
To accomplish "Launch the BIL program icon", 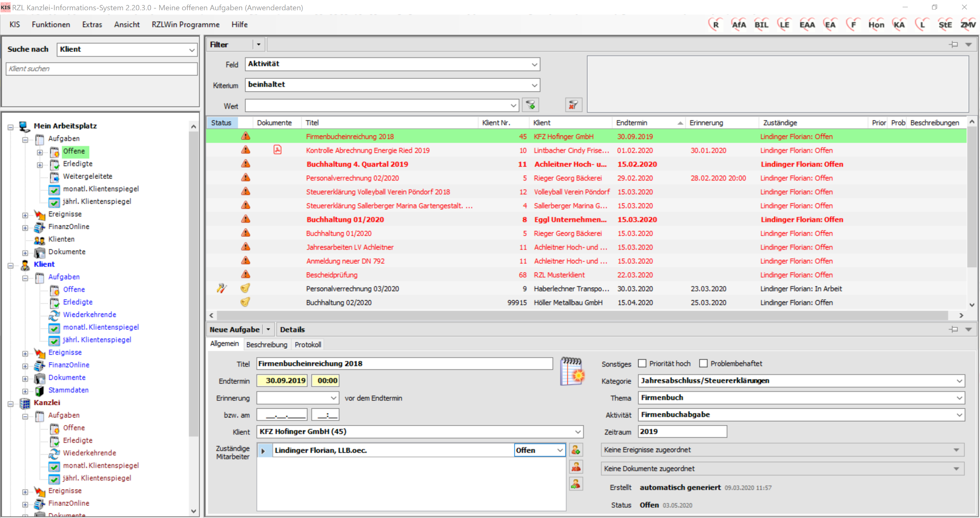I will 761,25.
